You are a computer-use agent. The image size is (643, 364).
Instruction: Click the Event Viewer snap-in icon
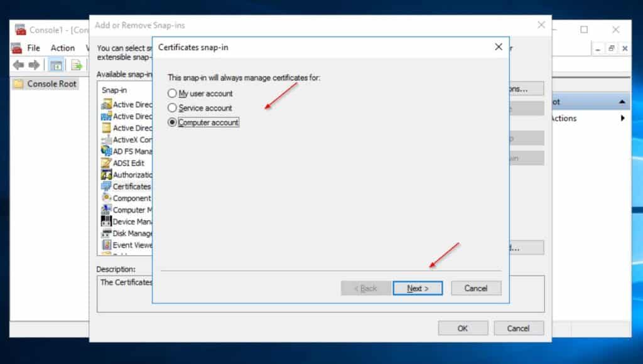(106, 245)
